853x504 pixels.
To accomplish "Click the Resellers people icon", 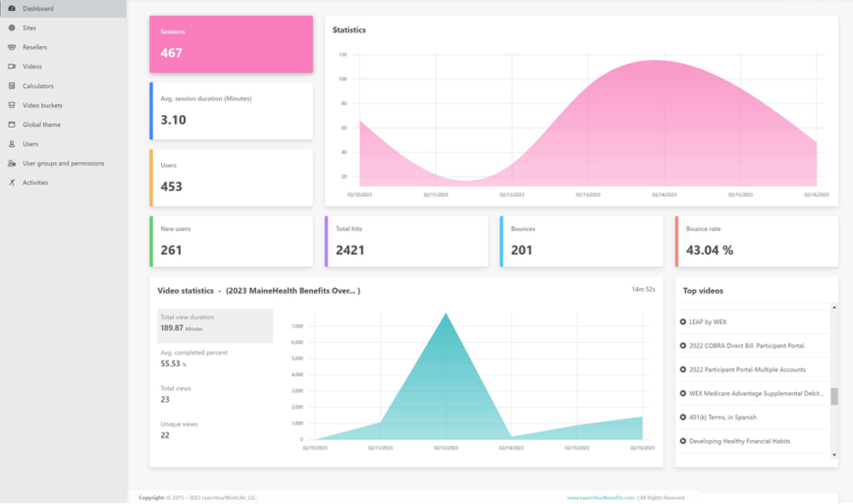I will (12, 47).
